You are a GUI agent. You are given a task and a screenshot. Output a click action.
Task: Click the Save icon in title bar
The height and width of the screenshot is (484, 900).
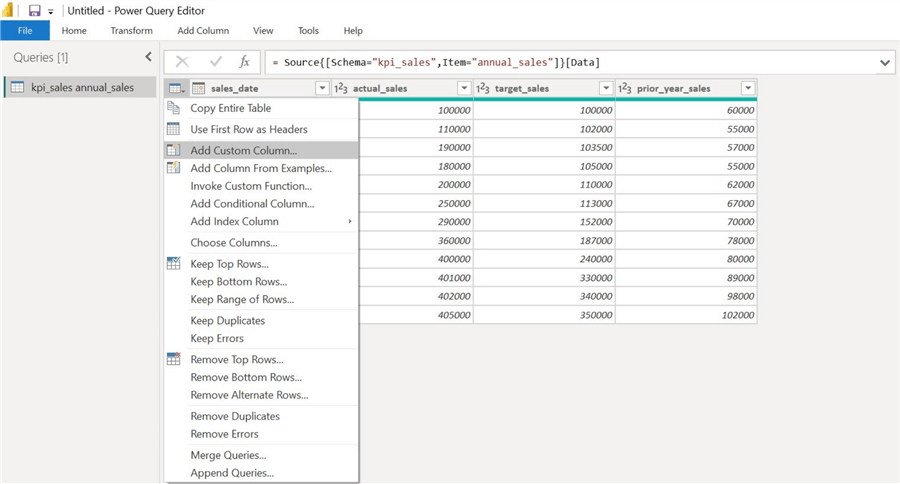[x=34, y=10]
